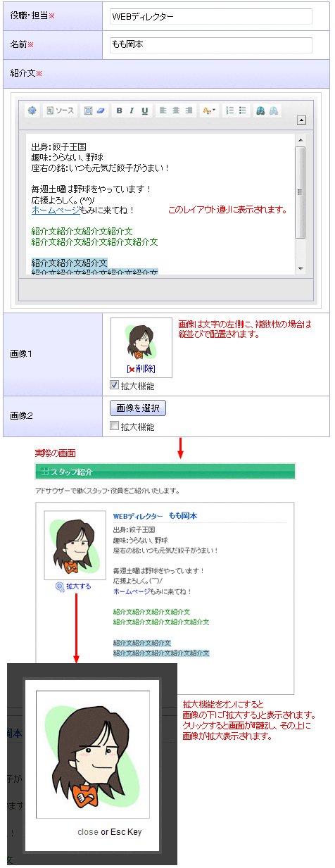The image size is (335, 868).
Task: Click the eraser remove-format icon
Action: click(100, 111)
